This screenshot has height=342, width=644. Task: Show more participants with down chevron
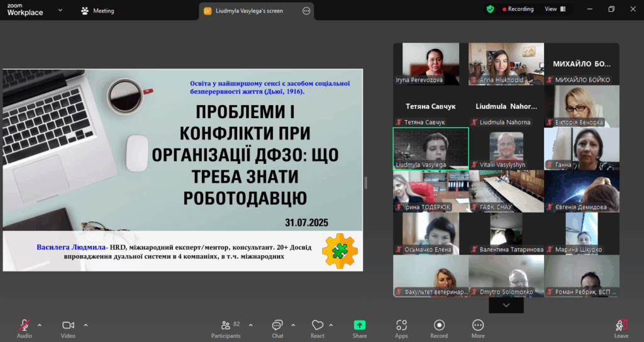pyautogui.click(x=506, y=305)
